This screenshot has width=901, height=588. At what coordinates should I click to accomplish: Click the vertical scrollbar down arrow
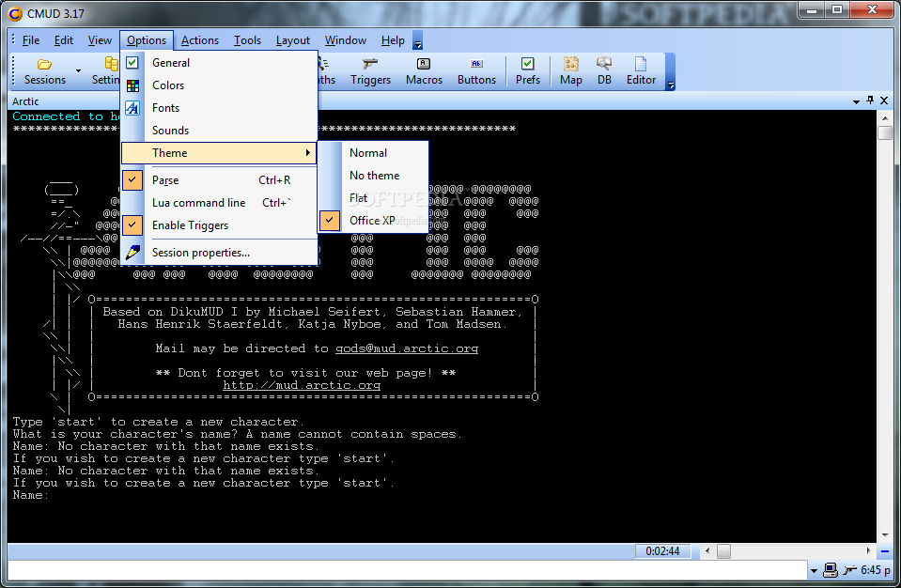[x=885, y=534]
